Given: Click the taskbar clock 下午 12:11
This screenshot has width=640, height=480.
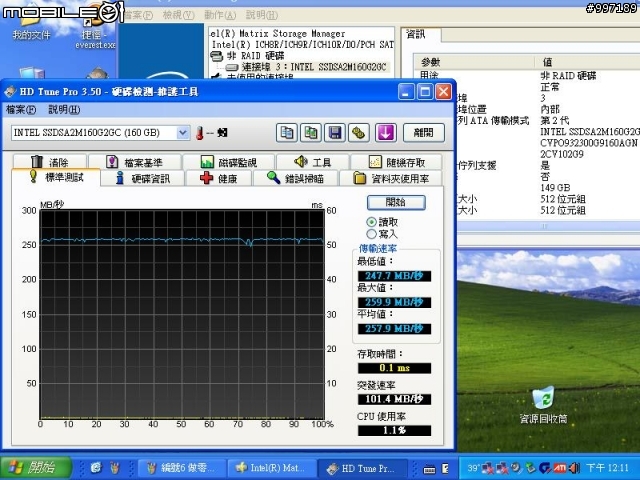Looking at the screenshot, I should 607,468.
